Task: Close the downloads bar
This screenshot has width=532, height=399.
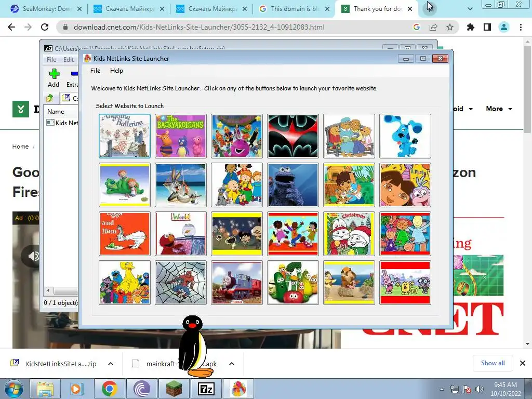Action: [523, 363]
